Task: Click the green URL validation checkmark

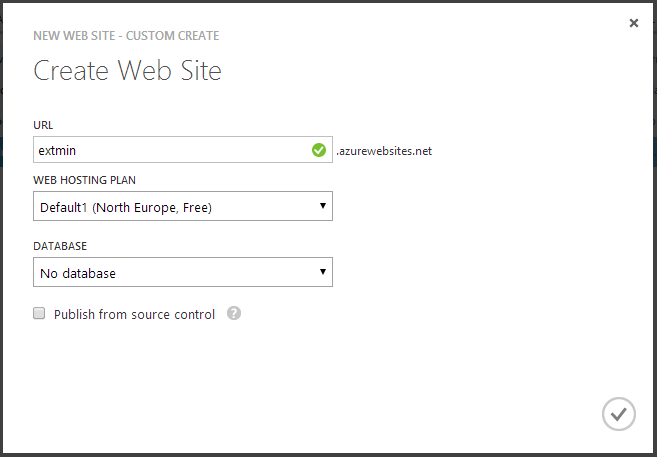Action: [x=319, y=150]
